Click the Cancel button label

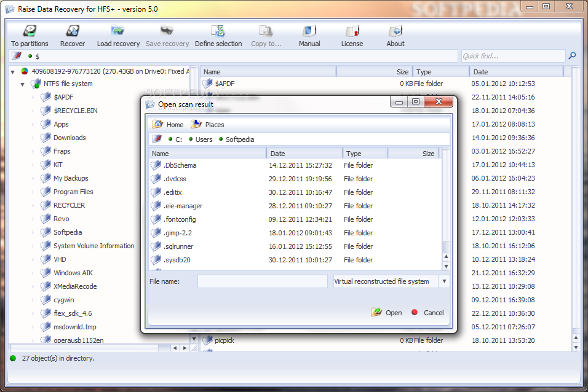coord(434,313)
